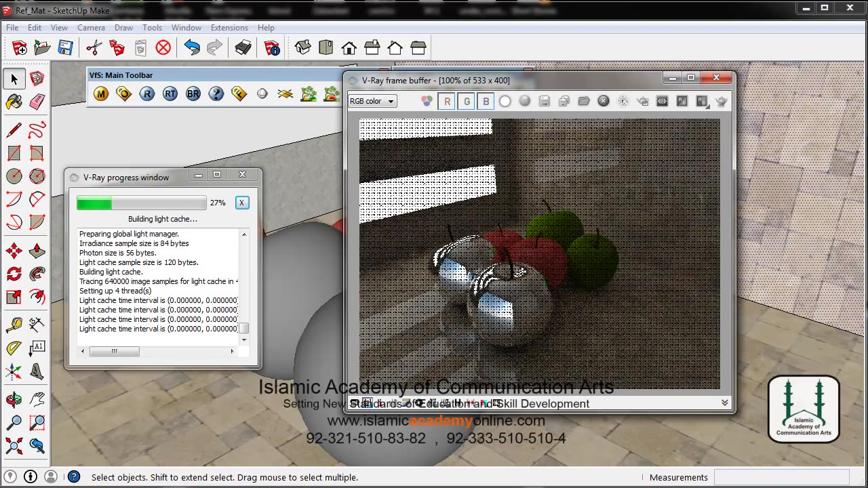Print with the printer icon

point(243,47)
